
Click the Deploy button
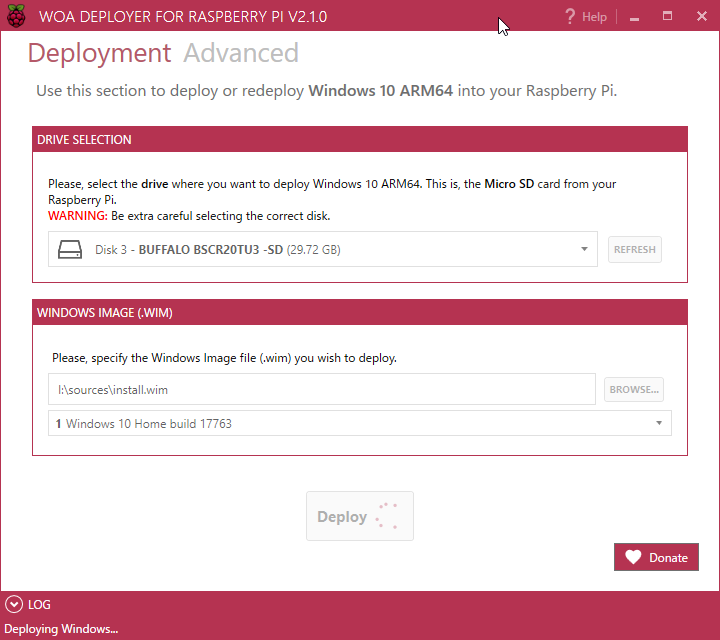360,516
